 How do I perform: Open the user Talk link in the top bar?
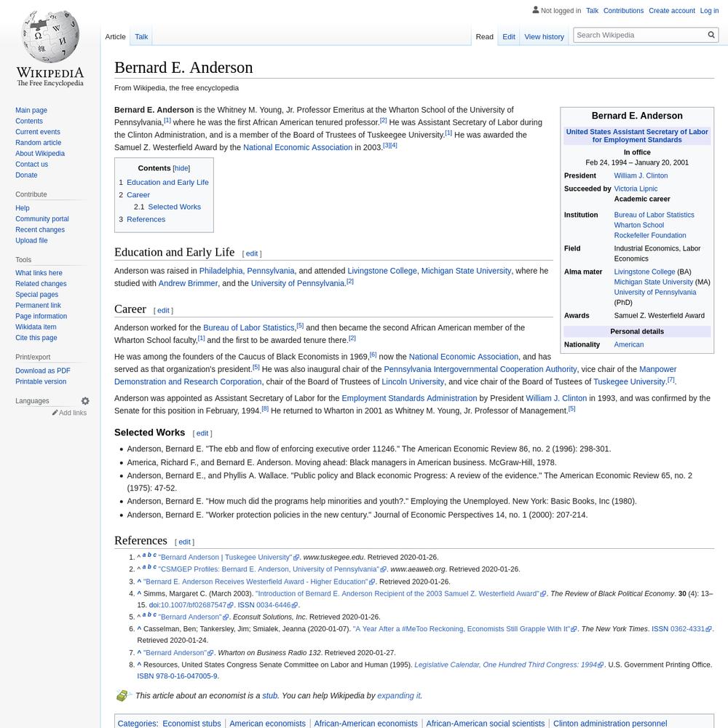click(592, 11)
